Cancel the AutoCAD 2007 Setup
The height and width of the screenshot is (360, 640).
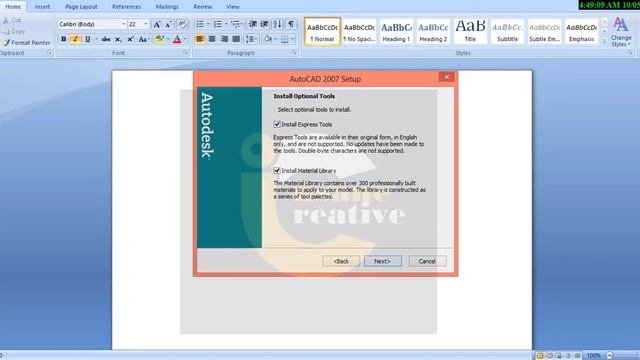tap(427, 261)
